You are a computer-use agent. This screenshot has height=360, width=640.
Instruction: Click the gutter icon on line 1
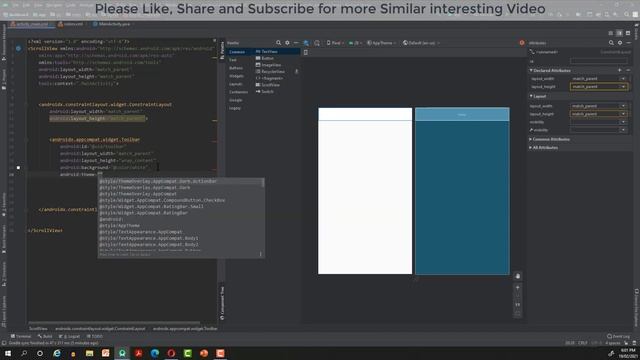pos(18,48)
